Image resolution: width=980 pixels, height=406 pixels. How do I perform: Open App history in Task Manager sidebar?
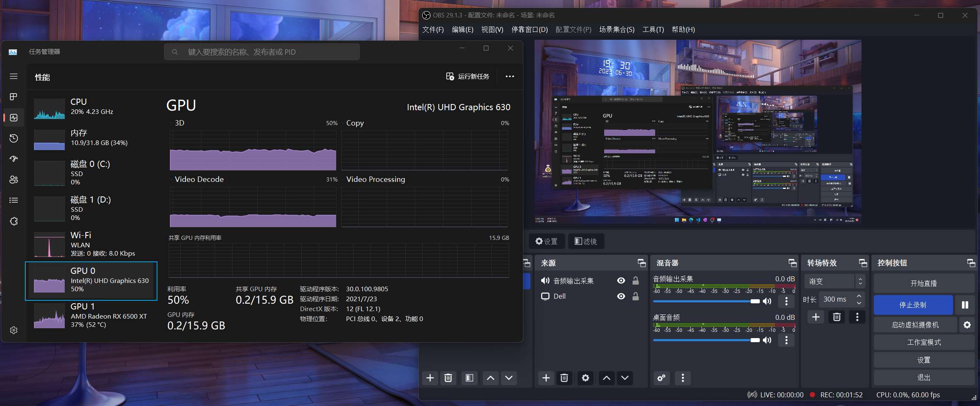14,138
